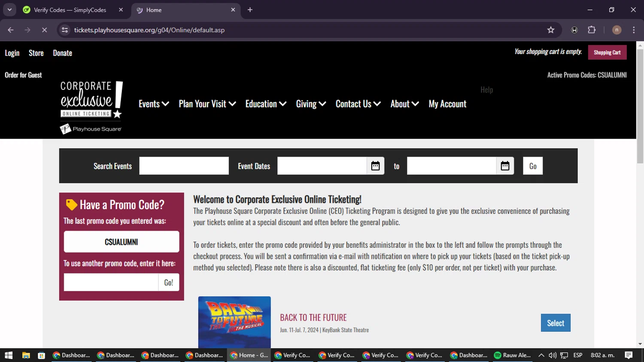This screenshot has height=362, width=644.
Task: Switch to Verify Codes SimplyCodes tab
Action: 73,10
